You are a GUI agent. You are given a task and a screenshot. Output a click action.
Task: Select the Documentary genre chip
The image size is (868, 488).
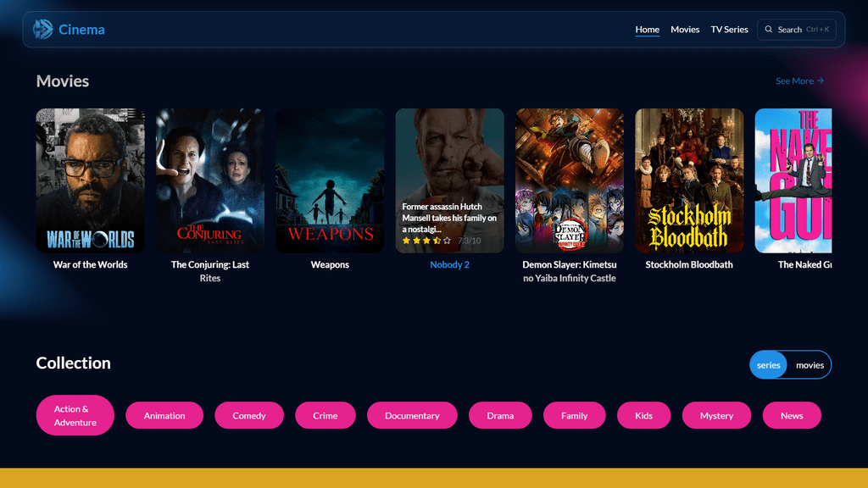(412, 415)
